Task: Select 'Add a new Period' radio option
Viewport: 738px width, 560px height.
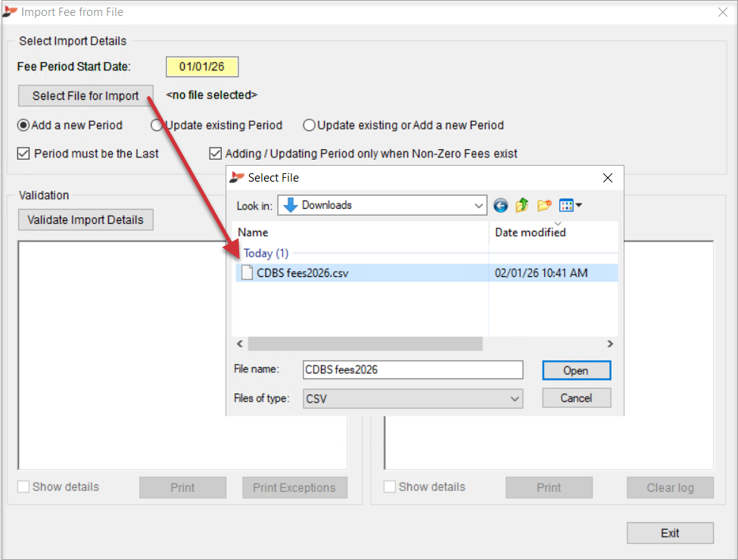Action: pyautogui.click(x=23, y=125)
